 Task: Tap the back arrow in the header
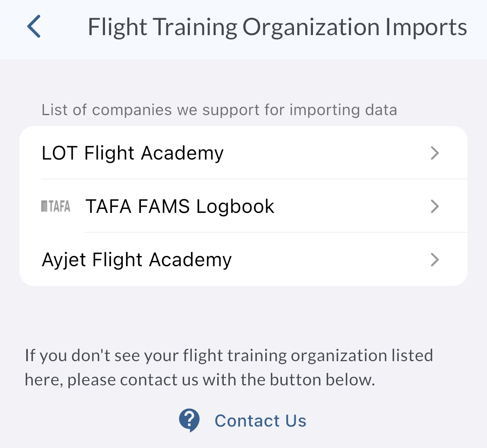(x=34, y=27)
